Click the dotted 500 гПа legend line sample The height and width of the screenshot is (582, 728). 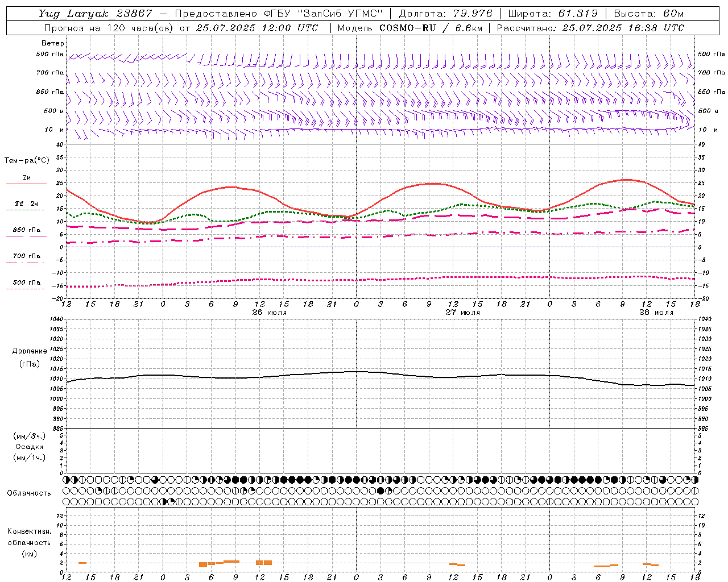tap(25, 289)
